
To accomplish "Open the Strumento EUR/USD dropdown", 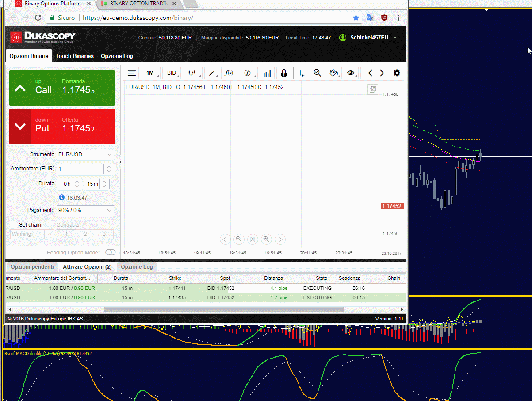I will pyautogui.click(x=85, y=154).
